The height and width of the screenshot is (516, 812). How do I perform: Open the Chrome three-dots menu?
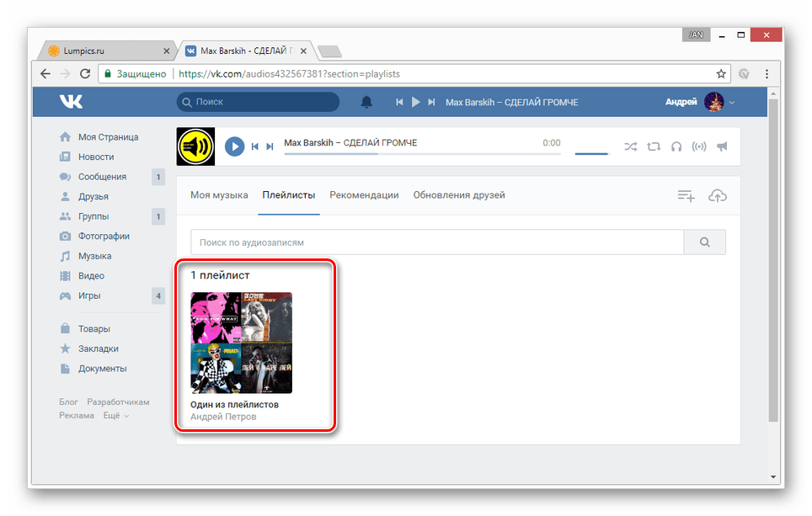tap(767, 74)
